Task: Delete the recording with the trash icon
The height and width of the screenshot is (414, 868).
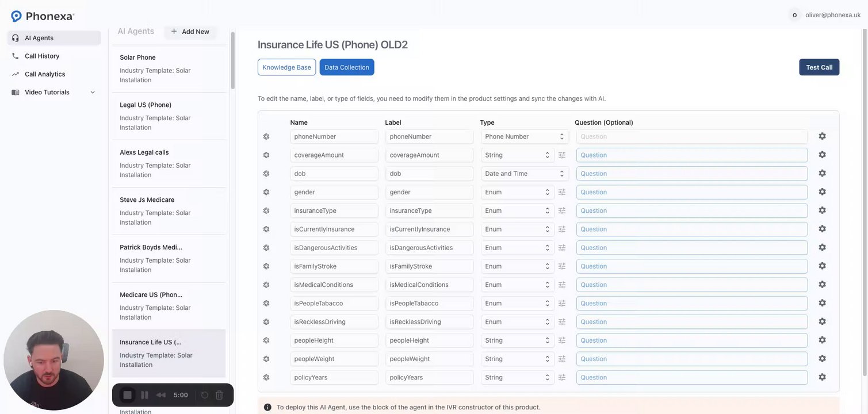Action: [219, 395]
